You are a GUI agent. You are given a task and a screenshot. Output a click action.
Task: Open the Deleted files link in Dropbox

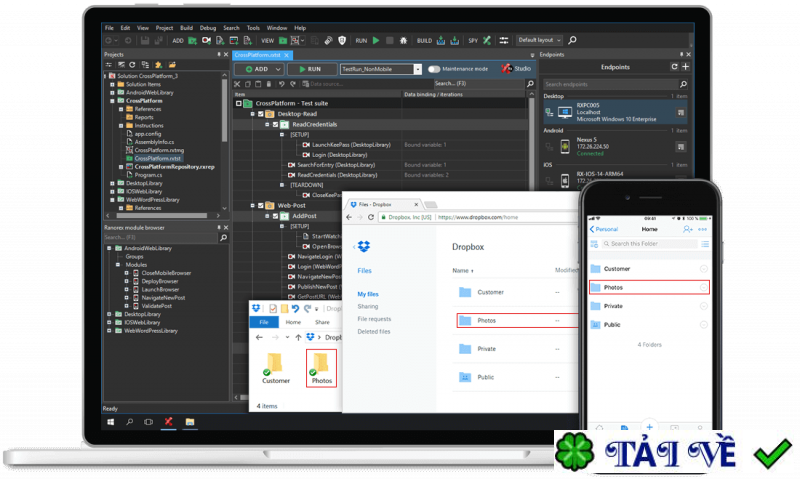(373, 332)
